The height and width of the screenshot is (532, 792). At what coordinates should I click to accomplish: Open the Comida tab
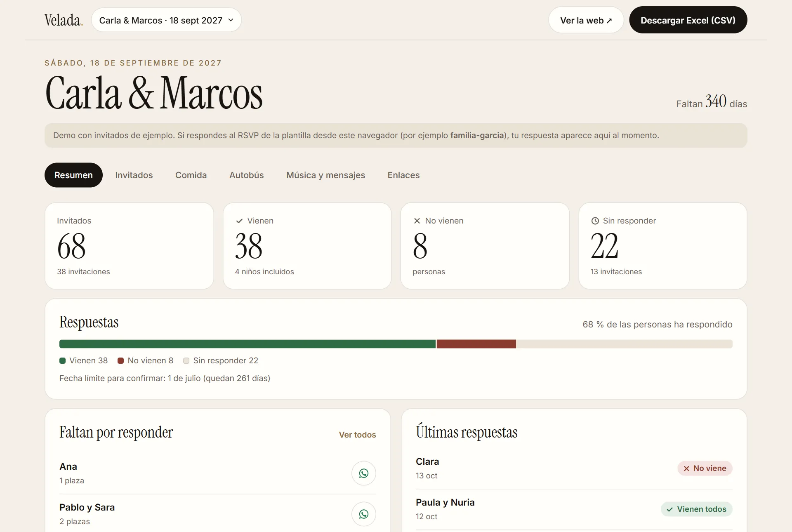191,175
